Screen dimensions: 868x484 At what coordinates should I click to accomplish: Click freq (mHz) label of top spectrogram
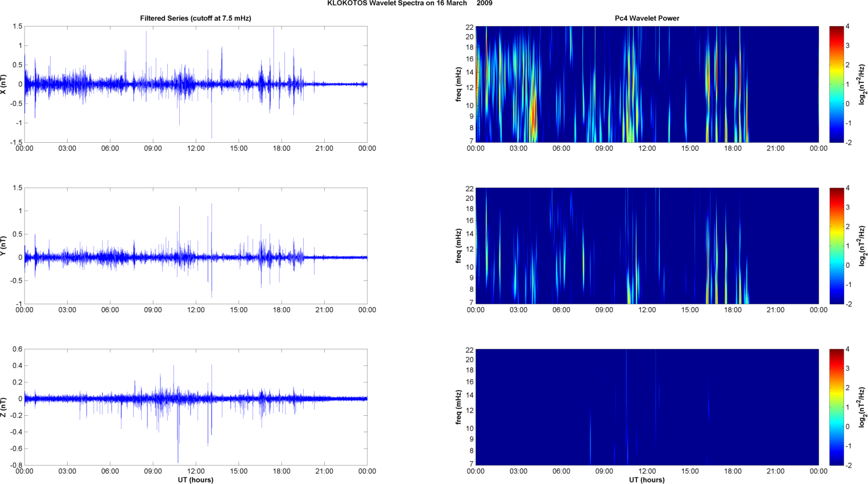point(458,84)
